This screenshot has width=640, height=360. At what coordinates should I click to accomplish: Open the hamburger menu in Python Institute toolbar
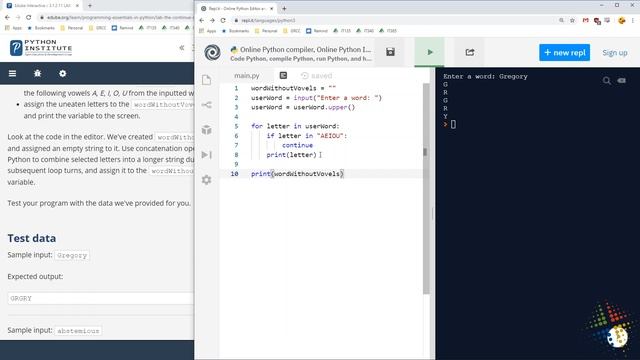click(x=13, y=73)
